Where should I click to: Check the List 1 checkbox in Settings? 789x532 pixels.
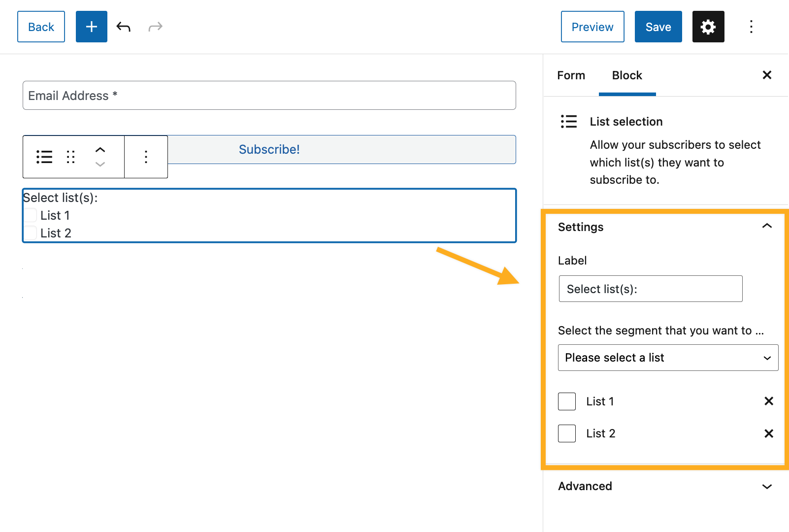(566, 401)
